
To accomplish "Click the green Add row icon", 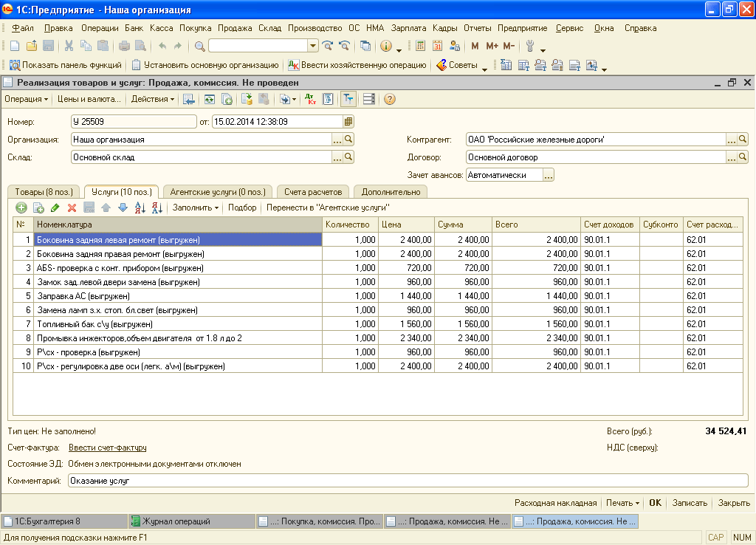I will tap(21, 208).
